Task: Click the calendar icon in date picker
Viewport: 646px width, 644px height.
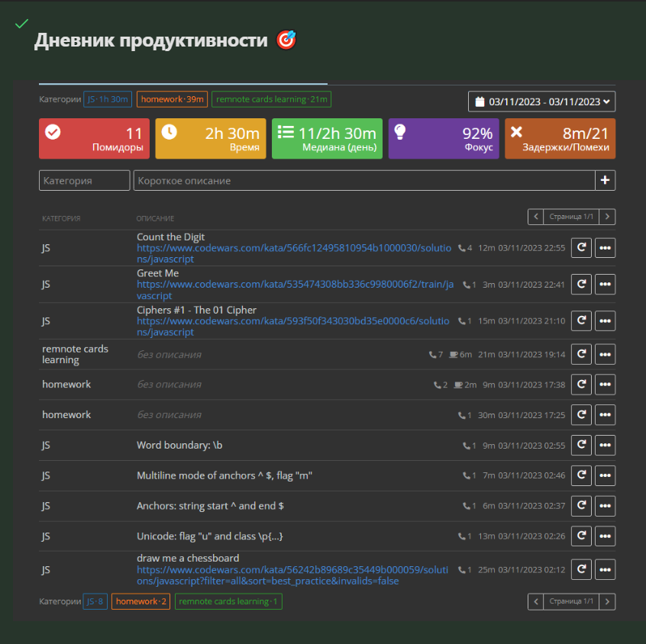Action: click(x=480, y=101)
